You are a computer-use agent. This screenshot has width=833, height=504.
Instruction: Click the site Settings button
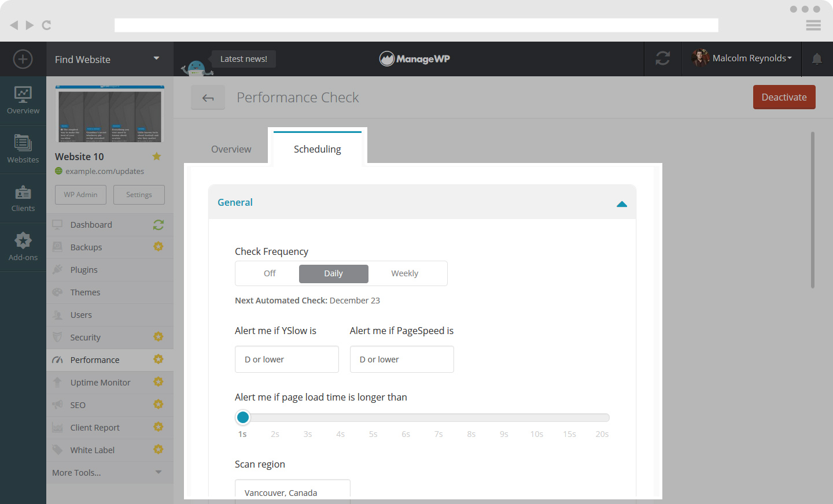[x=139, y=195]
